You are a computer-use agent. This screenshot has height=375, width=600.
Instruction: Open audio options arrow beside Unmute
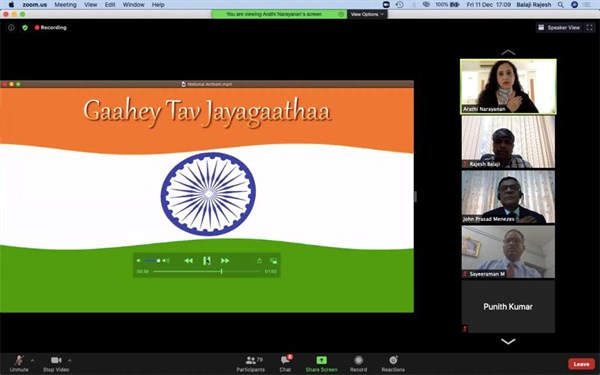click(x=32, y=360)
